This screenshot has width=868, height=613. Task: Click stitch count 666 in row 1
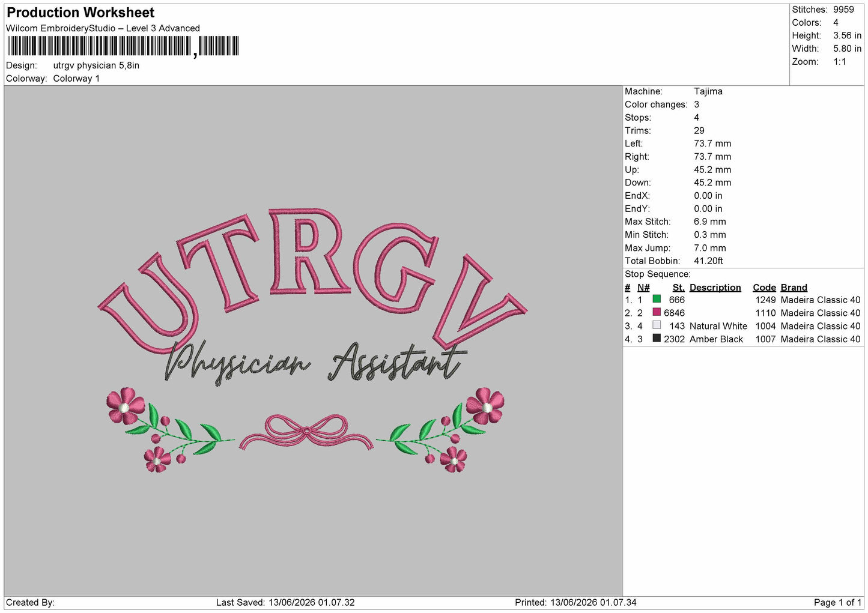677,300
